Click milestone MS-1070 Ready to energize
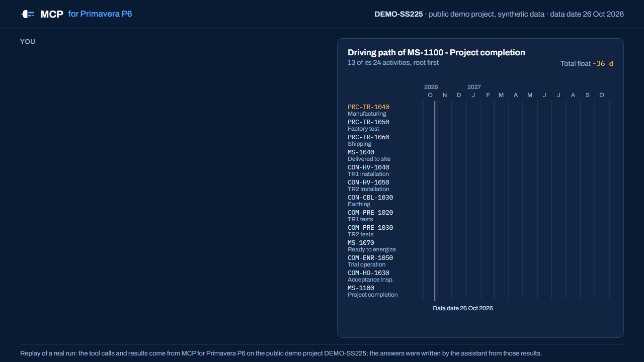This screenshot has width=644, height=362. pyautogui.click(x=372, y=246)
